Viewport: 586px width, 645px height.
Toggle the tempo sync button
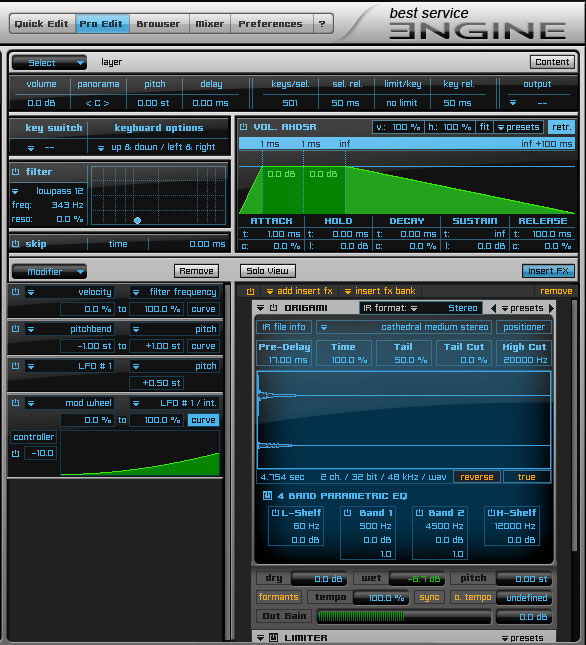429,597
